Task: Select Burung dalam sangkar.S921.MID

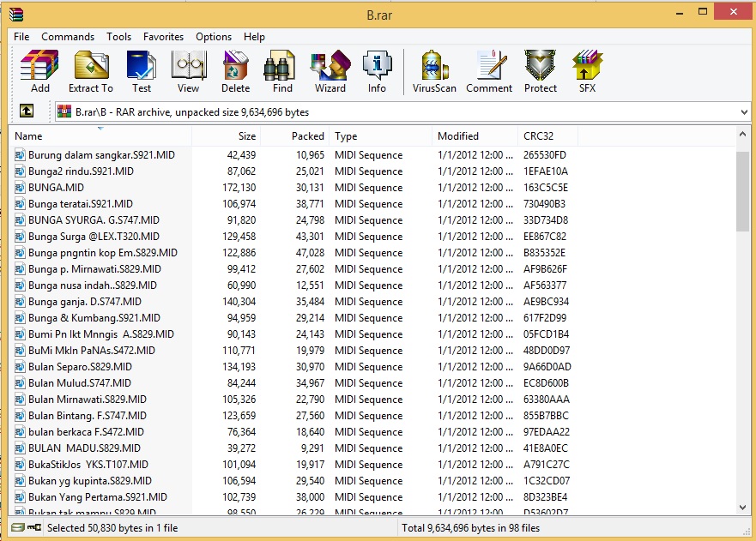Action: pos(101,155)
